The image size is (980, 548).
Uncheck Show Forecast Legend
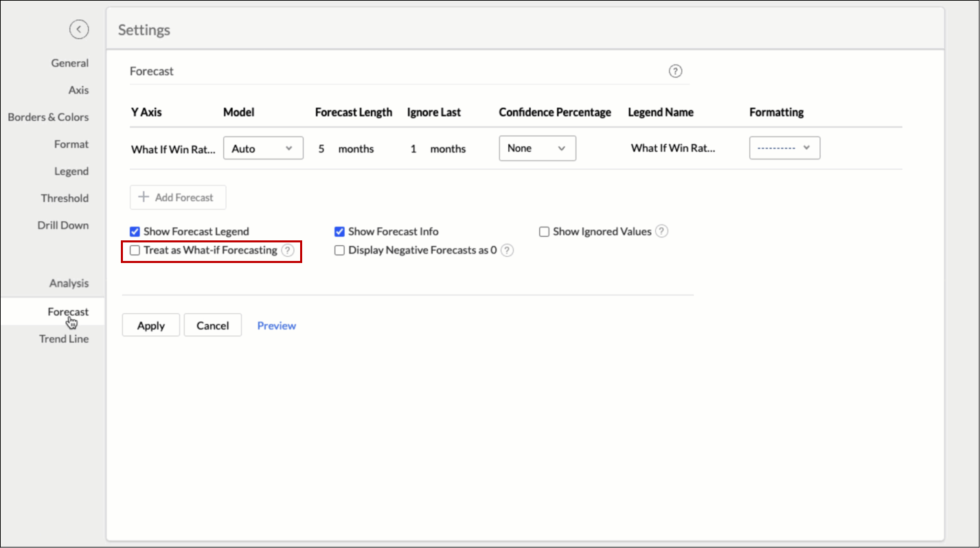(135, 231)
